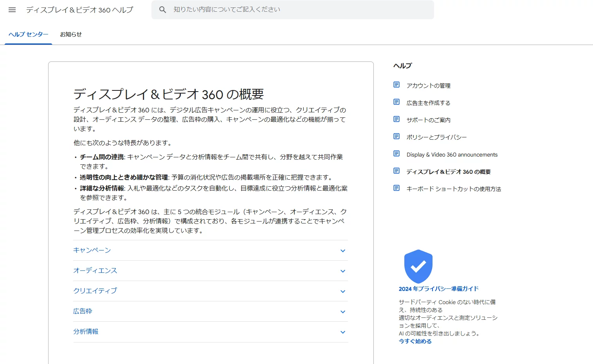Click the blue shield checkmark privacy badge
593x364 pixels.
418,267
